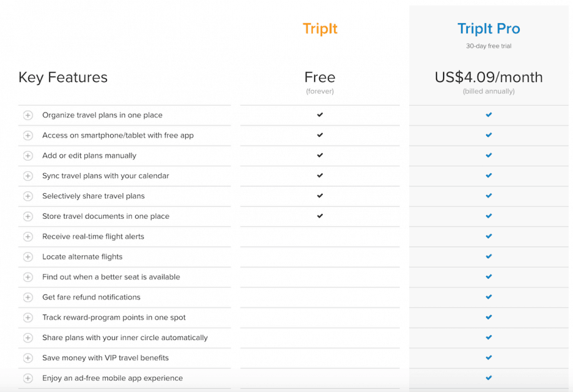The width and height of the screenshot is (573, 392).
Task: Expand the 'Find out when a better seat is available' feature
Action: pyautogui.click(x=28, y=277)
